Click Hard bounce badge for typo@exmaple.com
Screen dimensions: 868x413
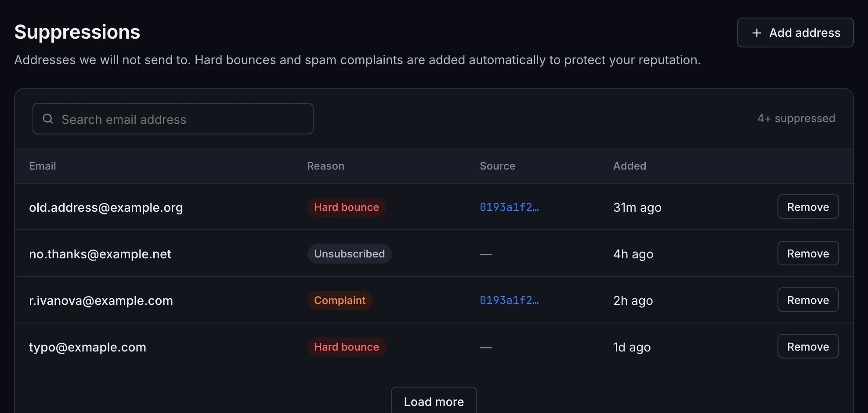click(347, 347)
